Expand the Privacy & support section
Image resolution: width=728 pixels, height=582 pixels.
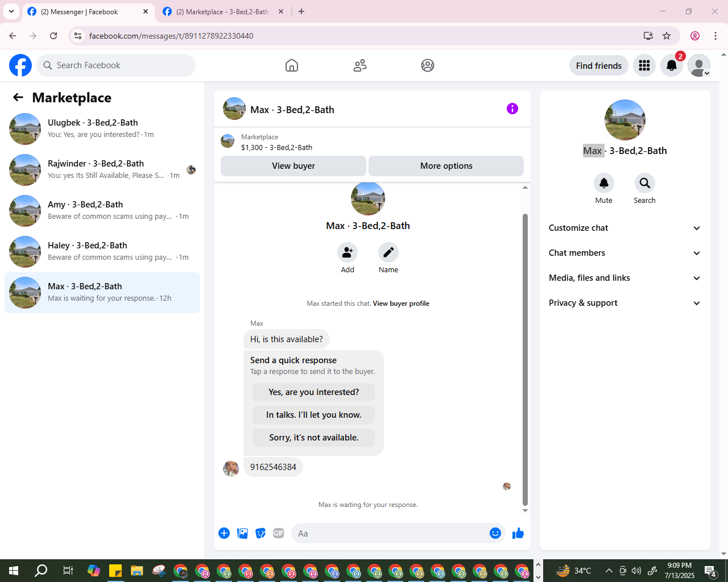click(x=625, y=303)
